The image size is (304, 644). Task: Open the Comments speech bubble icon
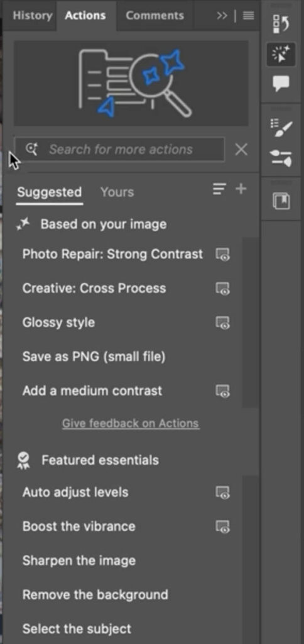point(281,84)
